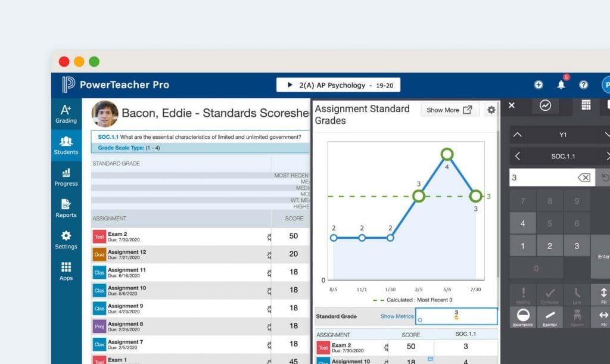
Task: Click the score icon beside Assignment 12
Action: pos(269,255)
